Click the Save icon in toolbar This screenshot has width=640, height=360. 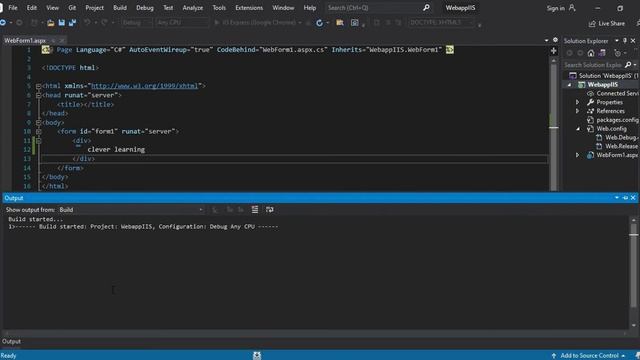(62, 23)
